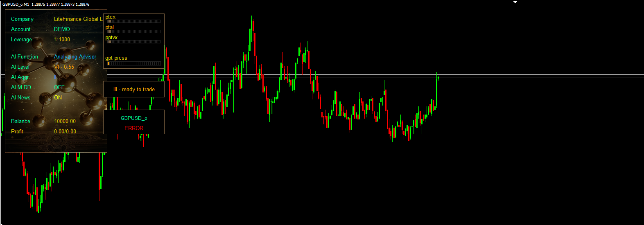Click the GBPUSD_o,M1 chart title
This screenshot has width=644, height=225.
(16, 4)
